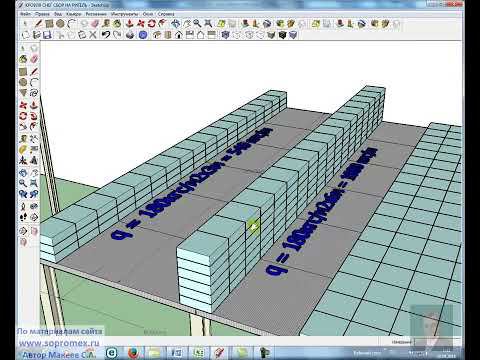Select Position Camera tool in left palette
Screen dimensions: 480x360
point(23,207)
